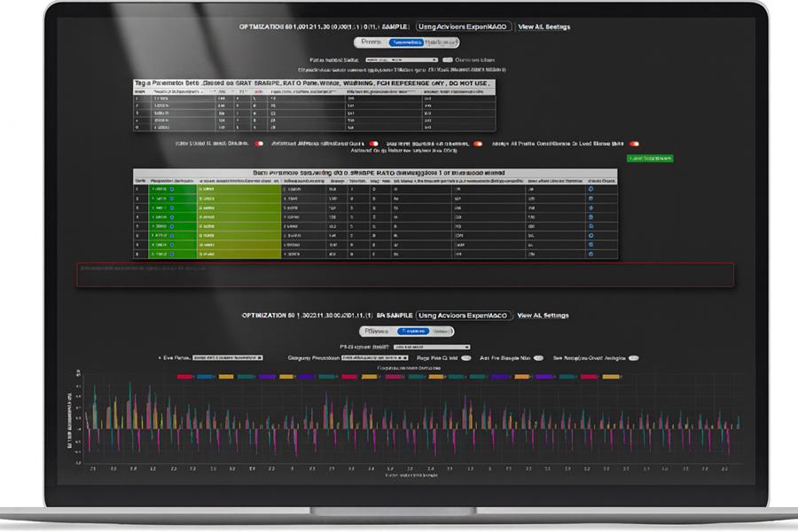
Task: Select the right tab in the lower segmented control
Action: coord(441,332)
